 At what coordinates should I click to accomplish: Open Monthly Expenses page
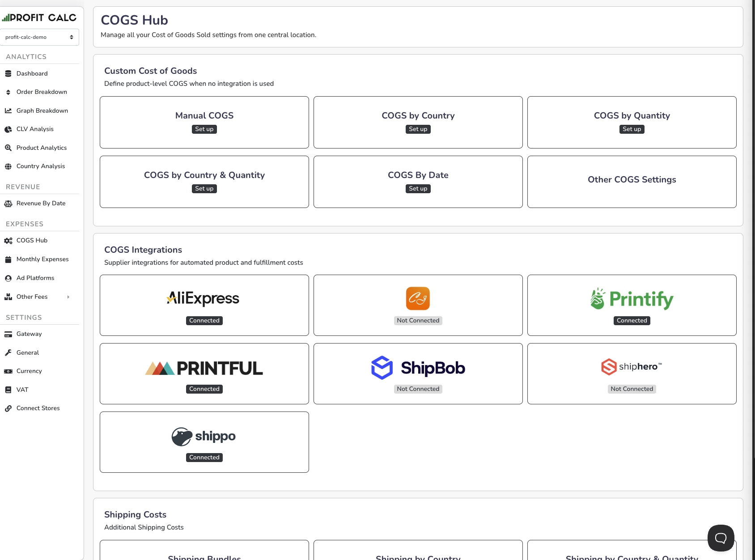[x=42, y=259]
